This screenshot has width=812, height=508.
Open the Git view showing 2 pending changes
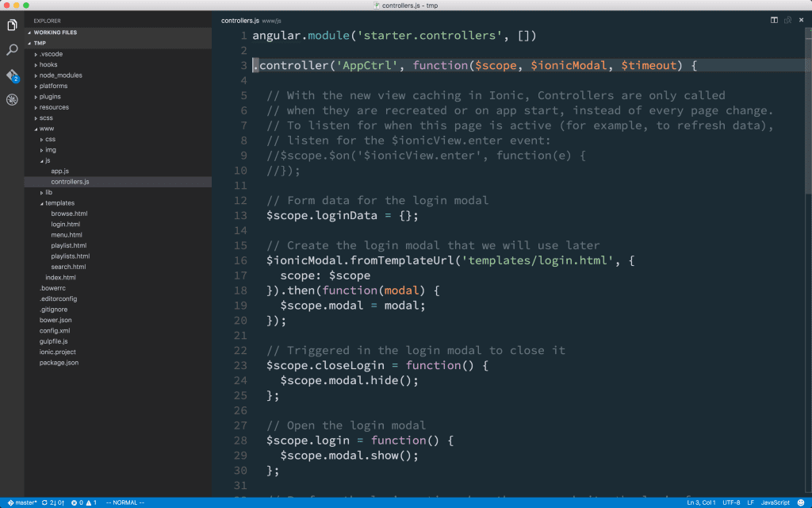[x=10, y=74]
